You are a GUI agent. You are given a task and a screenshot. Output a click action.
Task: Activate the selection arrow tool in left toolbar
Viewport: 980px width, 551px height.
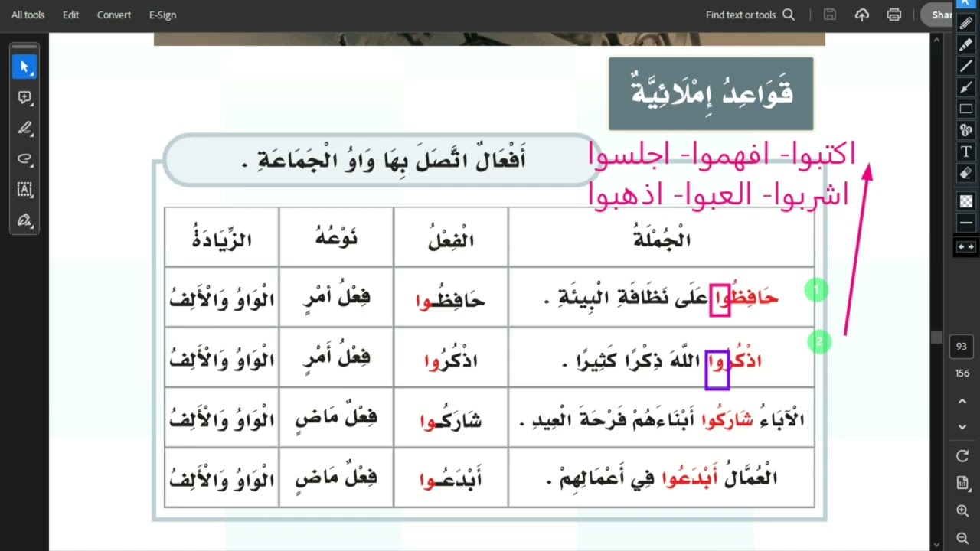[24, 67]
